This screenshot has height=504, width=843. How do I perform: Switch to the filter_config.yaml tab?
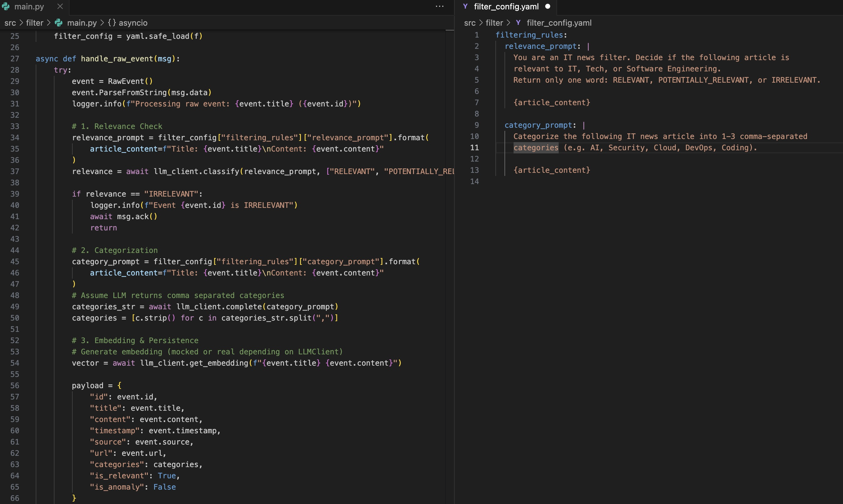pos(506,7)
